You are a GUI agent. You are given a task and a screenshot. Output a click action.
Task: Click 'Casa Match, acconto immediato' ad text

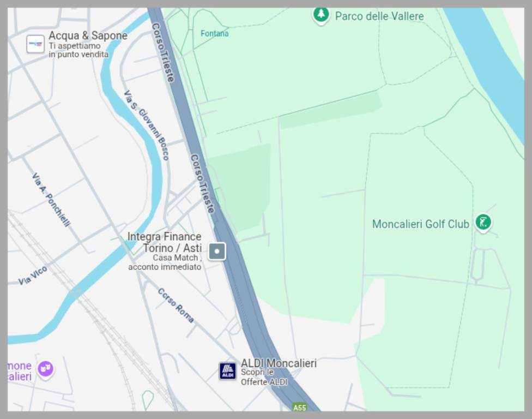pyautogui.click(x=165, y=262)
